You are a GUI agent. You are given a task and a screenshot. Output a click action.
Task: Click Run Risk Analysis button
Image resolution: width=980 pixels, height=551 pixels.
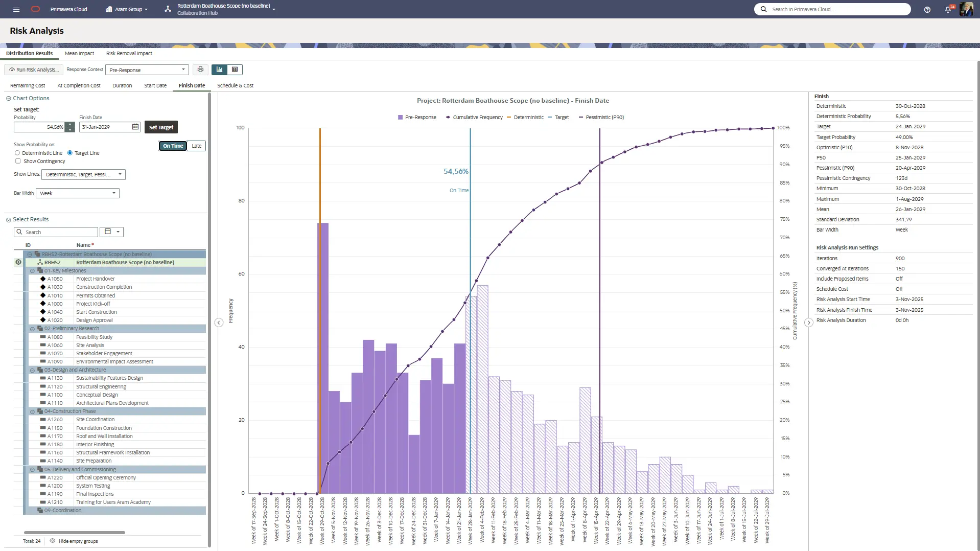(33, 70)
